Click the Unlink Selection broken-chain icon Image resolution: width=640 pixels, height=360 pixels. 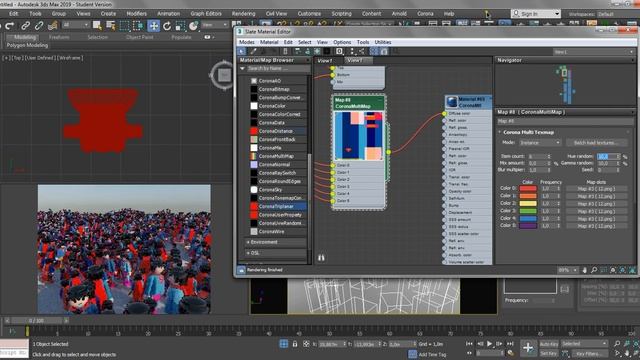[x=39, y=26]
